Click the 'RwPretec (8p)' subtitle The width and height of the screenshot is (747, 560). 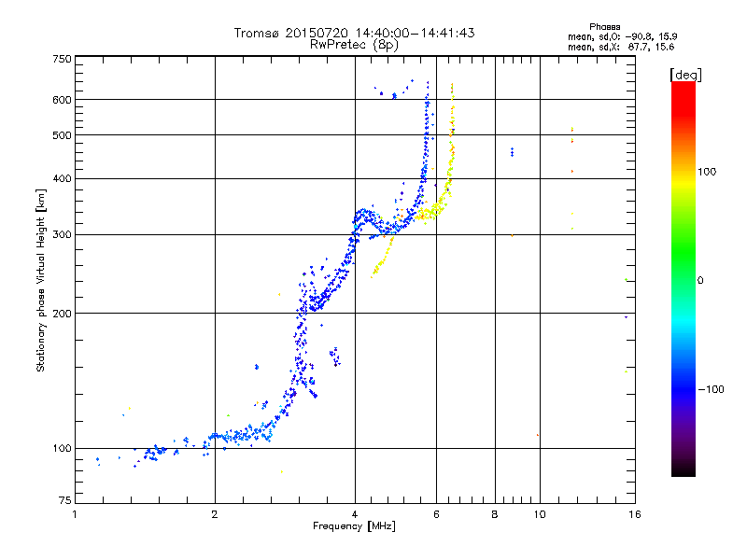pyautogui.click(x=354, y=45)
